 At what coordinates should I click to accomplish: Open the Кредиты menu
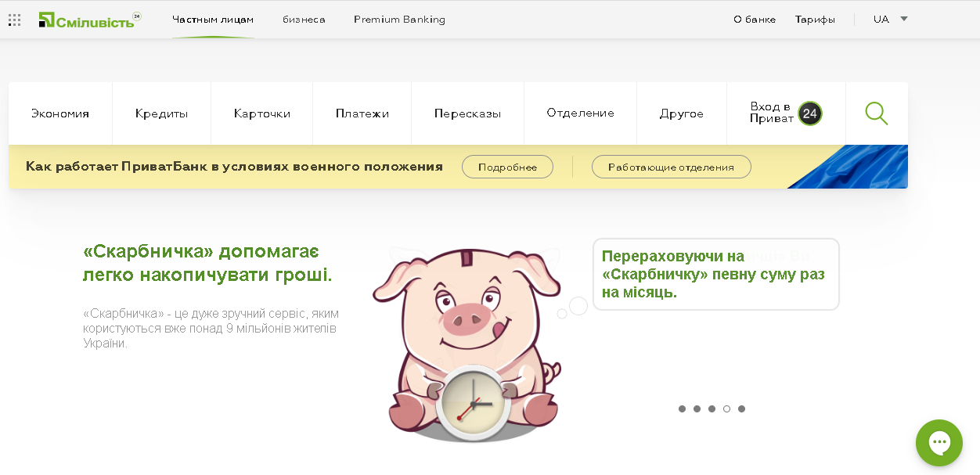coord(161,113)
